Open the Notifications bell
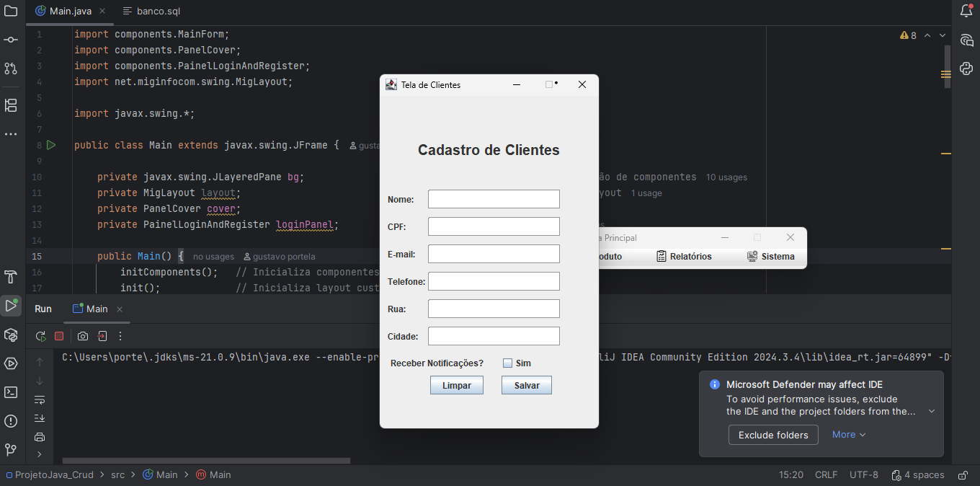The image size is (980, 486). (x=966, y=11)
